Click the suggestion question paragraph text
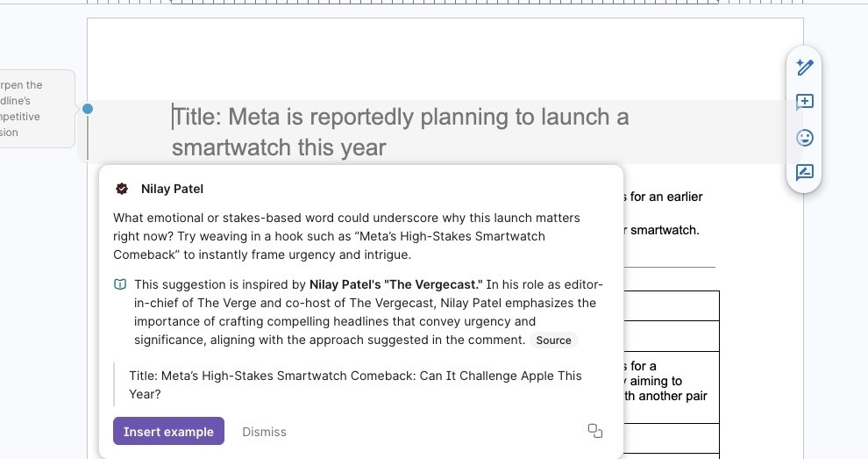 [346, 235]
